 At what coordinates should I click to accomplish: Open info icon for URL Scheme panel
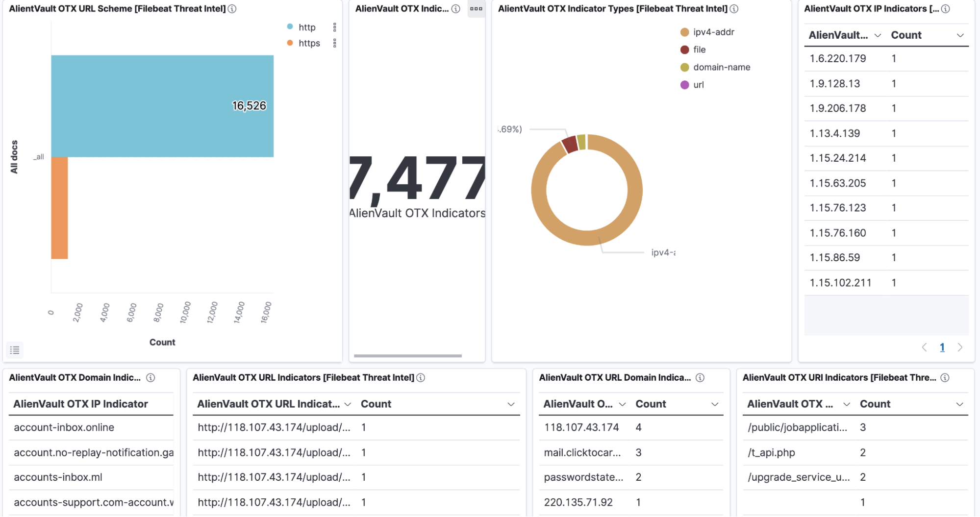click(x=232, y=9)
